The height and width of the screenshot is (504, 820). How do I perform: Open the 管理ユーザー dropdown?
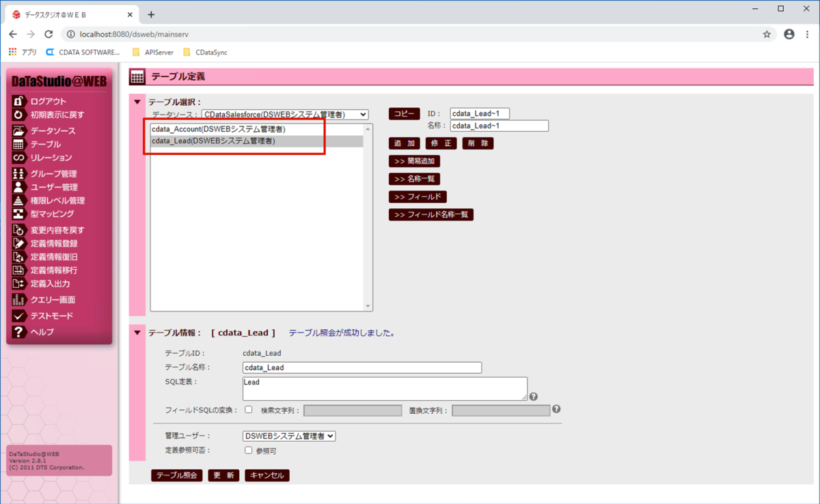(x=289, y=436)
